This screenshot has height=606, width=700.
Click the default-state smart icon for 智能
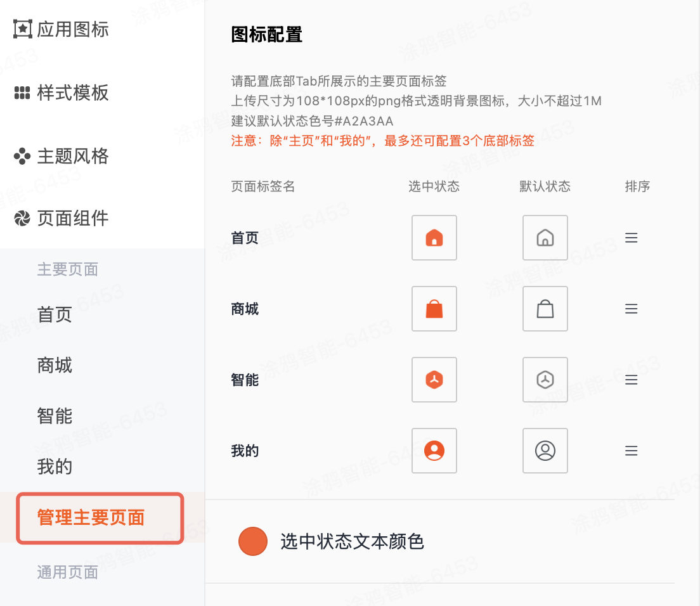click(x=545, y=380)
